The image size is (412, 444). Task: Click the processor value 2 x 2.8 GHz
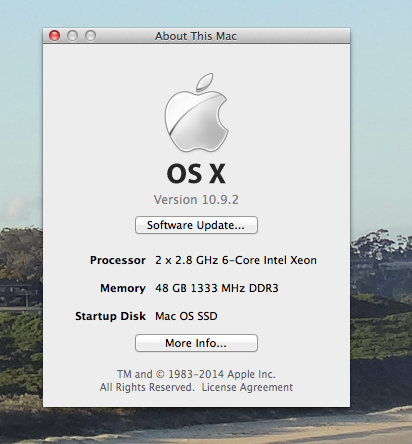click(236, 260)
